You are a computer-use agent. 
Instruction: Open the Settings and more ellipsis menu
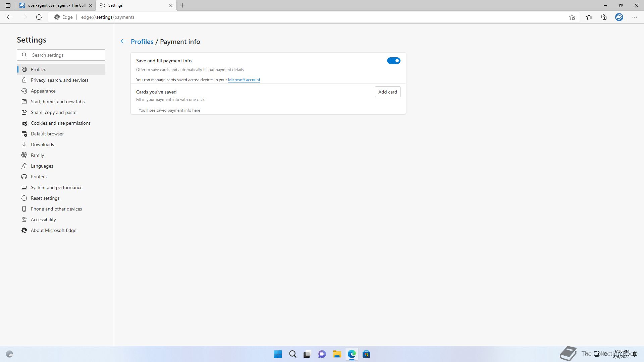(x=635, y=17)
